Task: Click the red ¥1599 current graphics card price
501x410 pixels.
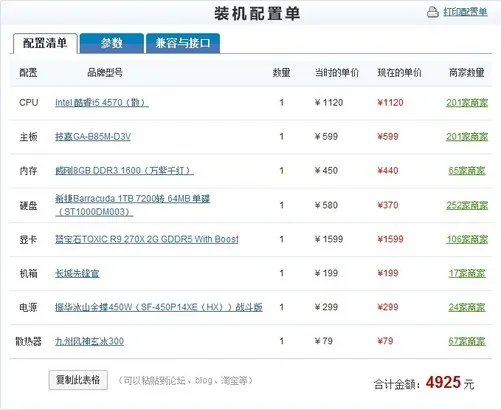Action: pyautogui.click(x=390, y=239)
